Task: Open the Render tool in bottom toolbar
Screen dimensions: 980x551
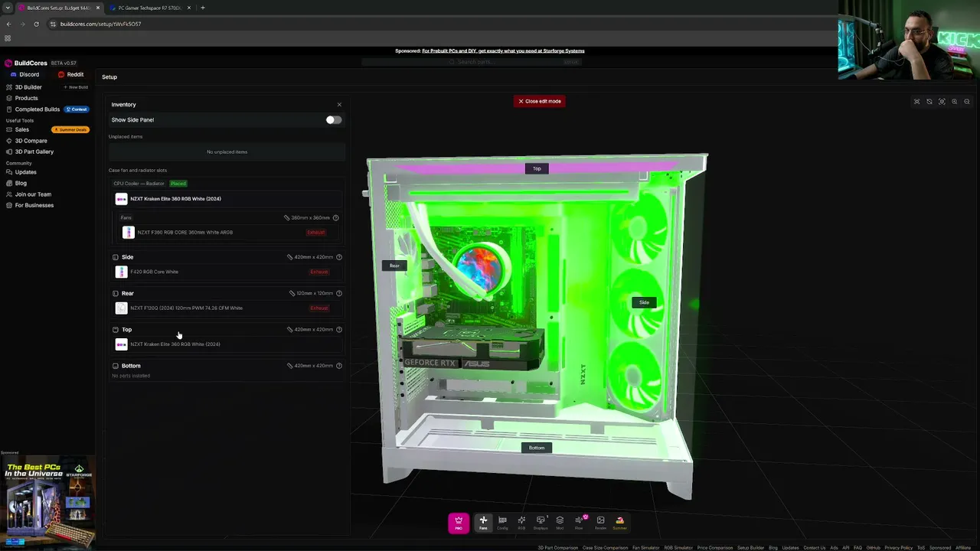Action: click(600, 523)
